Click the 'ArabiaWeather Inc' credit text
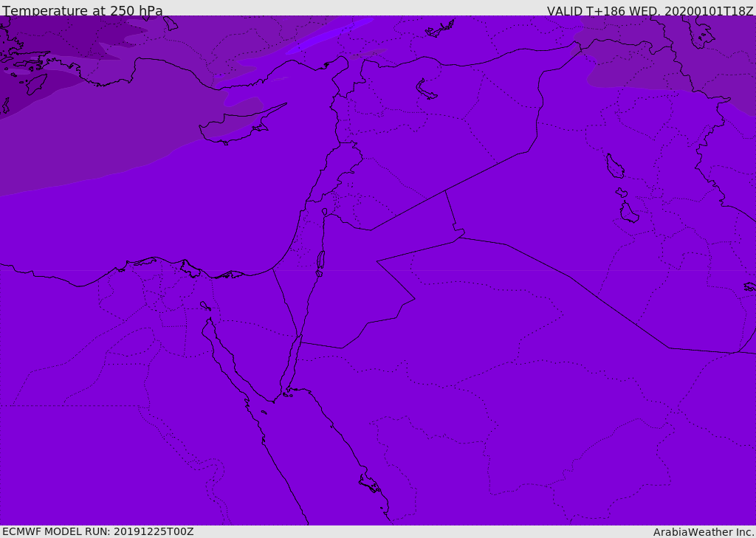 (703, 532)
